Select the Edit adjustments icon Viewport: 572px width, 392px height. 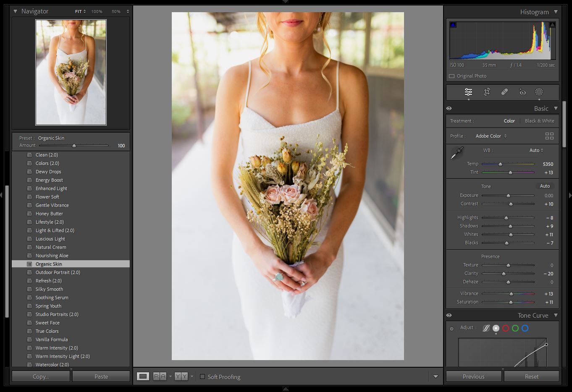pyautogui.click(x=469, y=91)
